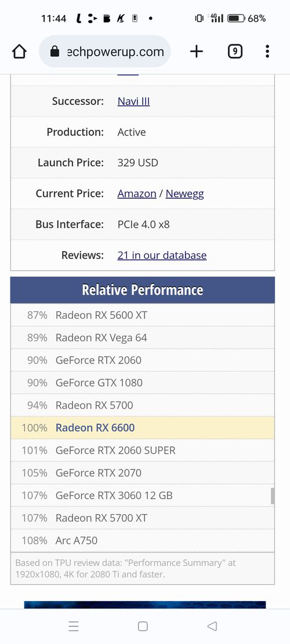
Task: Open the Chrome three-dot menu
Action: 267,52
